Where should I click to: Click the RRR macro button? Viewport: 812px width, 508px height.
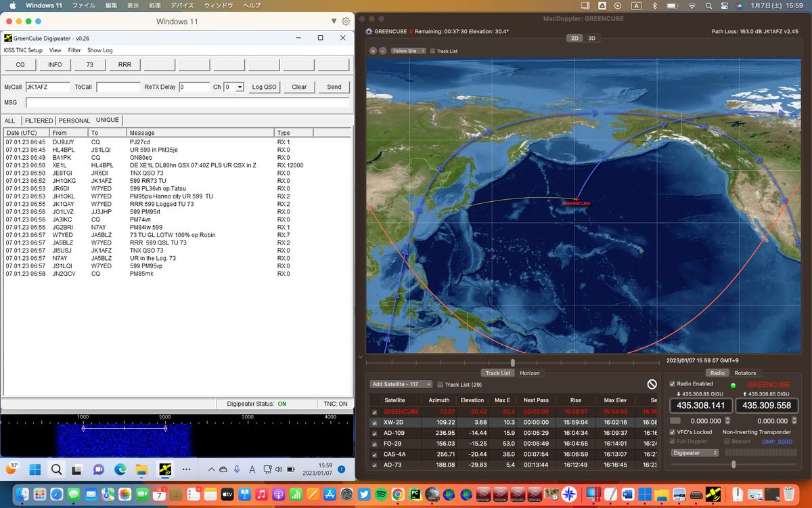point(125,65)
